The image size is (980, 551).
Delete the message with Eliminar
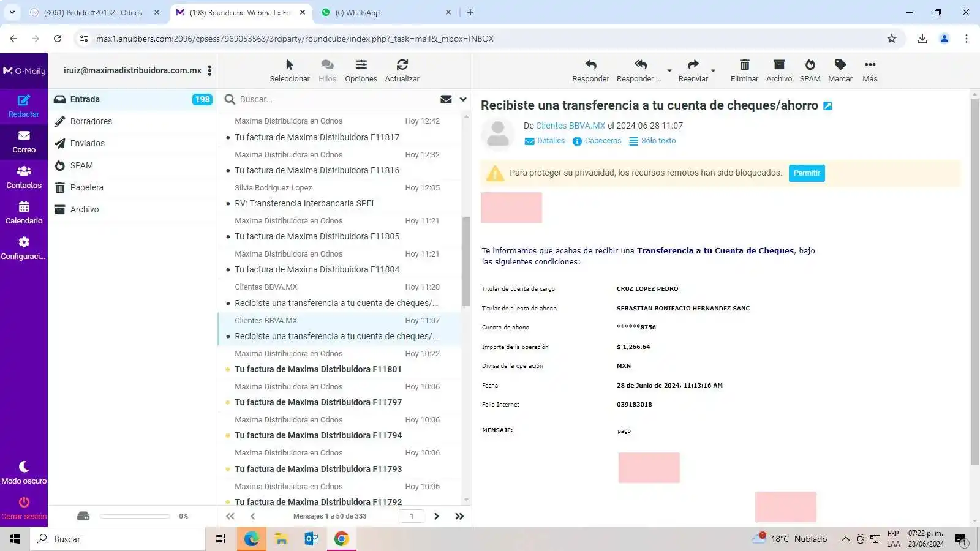click(x=744, y=66)
